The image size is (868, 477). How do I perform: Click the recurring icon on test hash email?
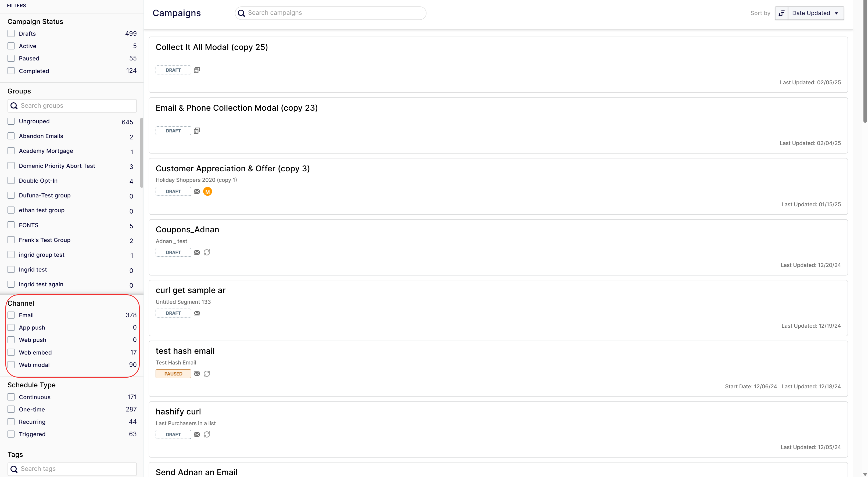pos(207,374)
